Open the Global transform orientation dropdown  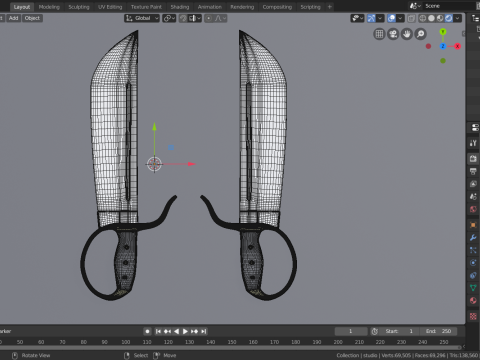[x=142, y=18]
